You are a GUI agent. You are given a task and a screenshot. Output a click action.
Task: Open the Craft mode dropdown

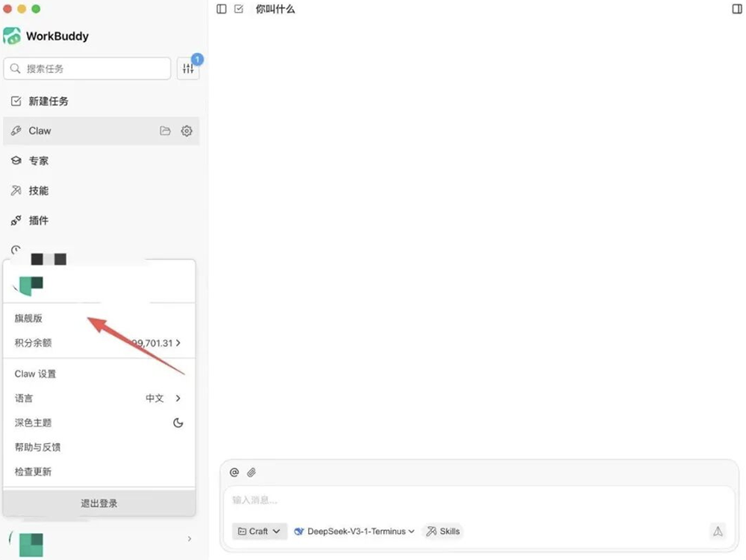point(260,532)
